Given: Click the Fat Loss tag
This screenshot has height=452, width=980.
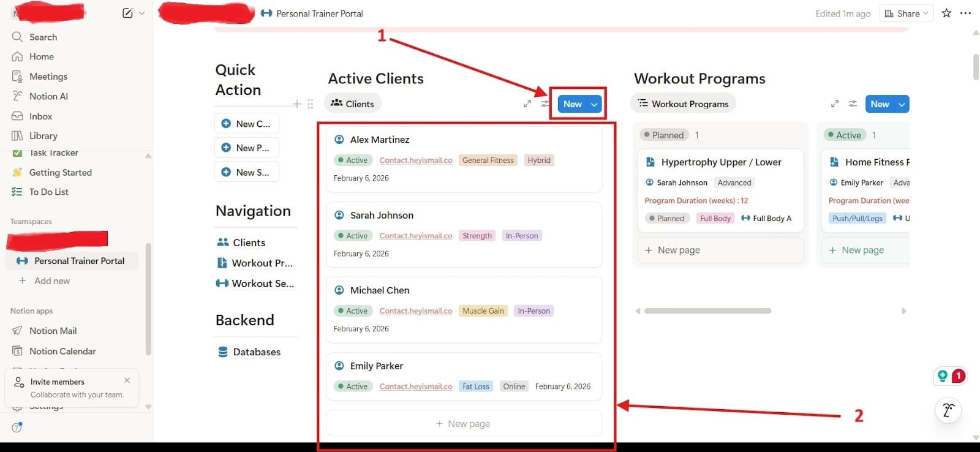Looking at the screenshot, I should pos(476,386).
